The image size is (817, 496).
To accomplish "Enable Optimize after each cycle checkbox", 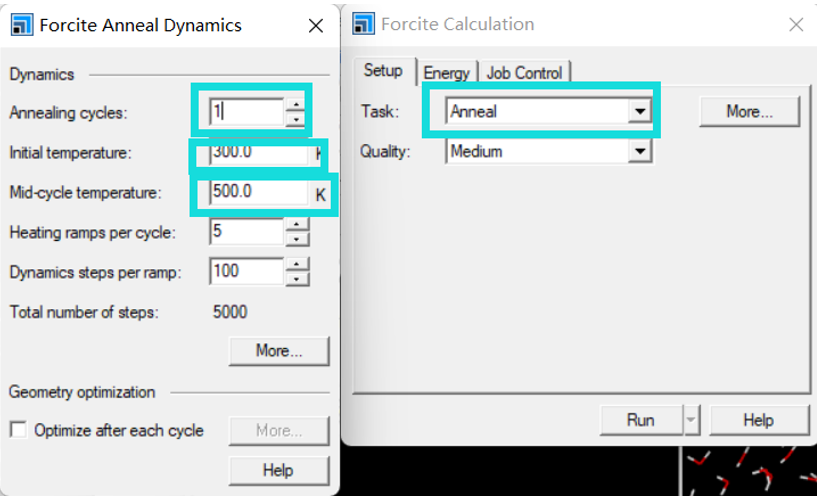I will 19,430.
